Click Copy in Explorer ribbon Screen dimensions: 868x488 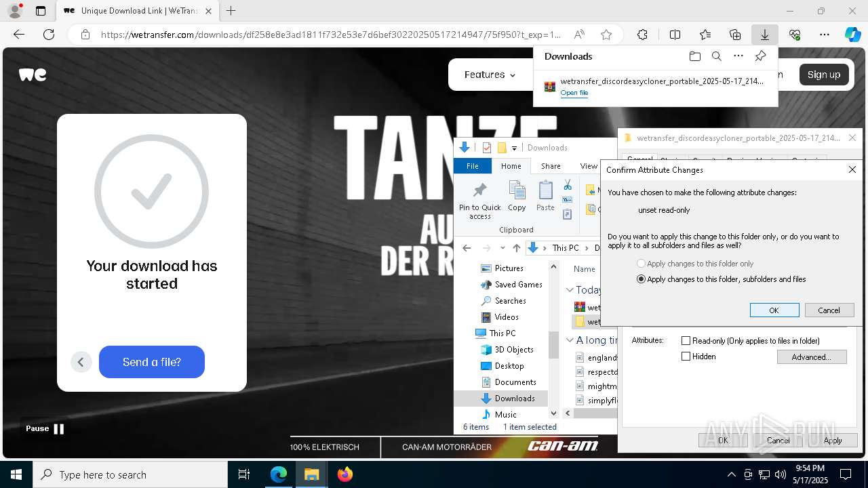[x=517, y=197]
